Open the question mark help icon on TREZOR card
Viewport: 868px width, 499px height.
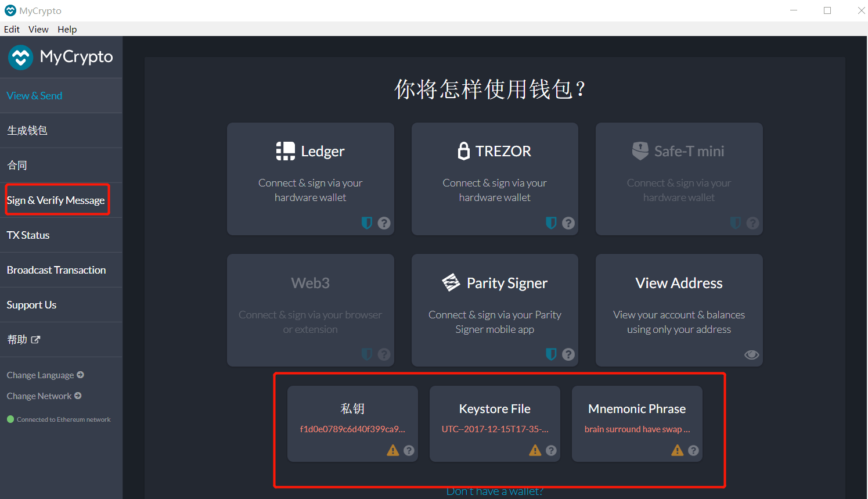(x=568, y=222)
